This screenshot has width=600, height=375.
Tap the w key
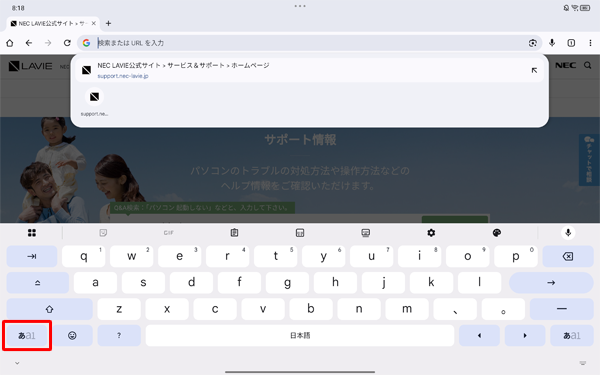coord(132,256)
